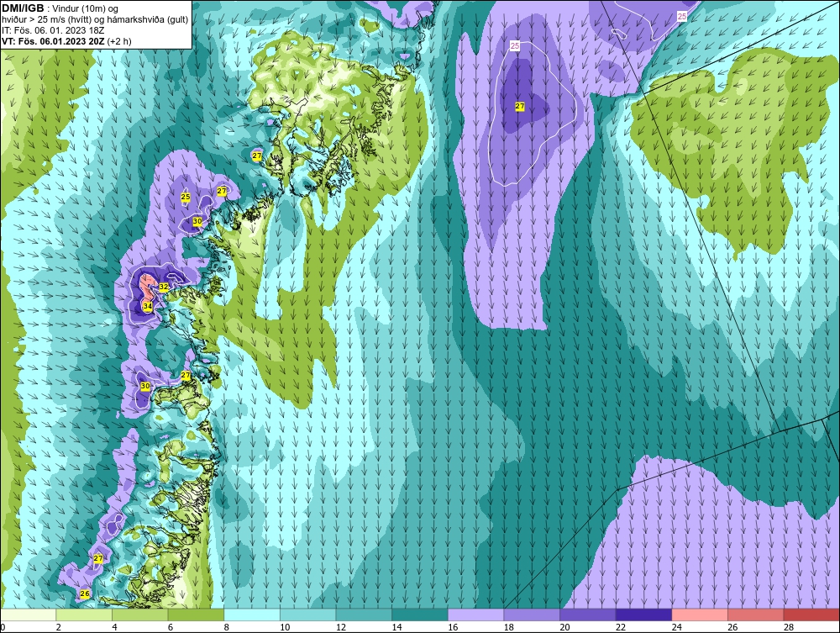Click the red swatch above 28 m/s
This screenshot has height=633, width=840.
click(x=811, y=615)
